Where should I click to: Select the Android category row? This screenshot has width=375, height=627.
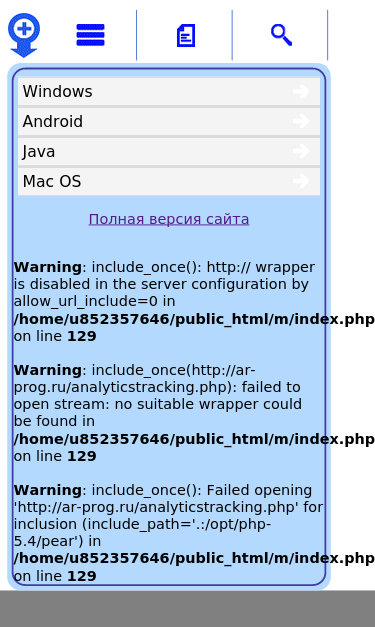169,122
